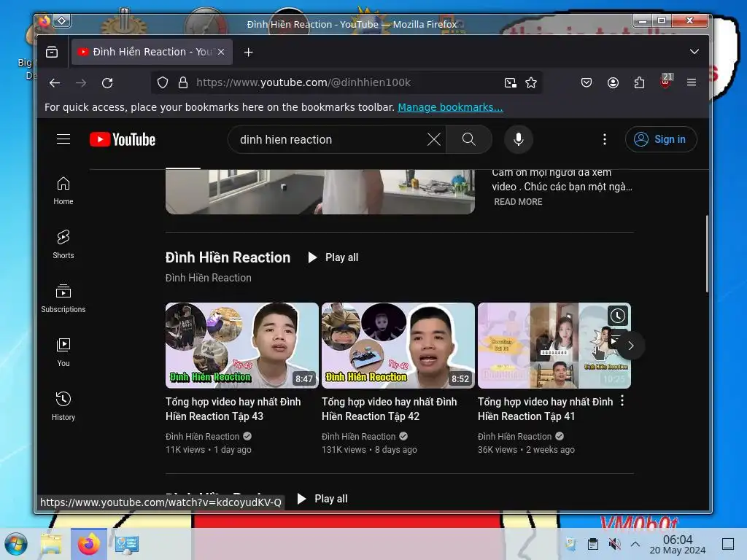
Task: Open Tập 43 video thumbnail
Action: pyautogui.click(x=242, y=346)
